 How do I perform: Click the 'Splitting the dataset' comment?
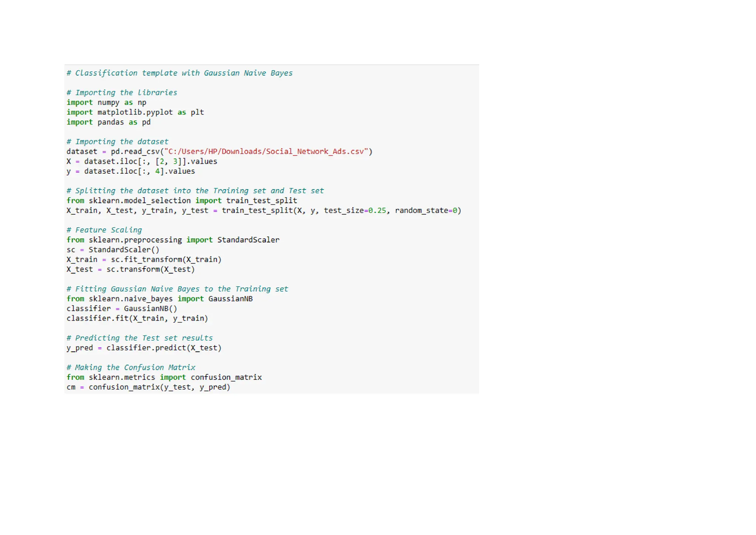[x=195, y=191]
